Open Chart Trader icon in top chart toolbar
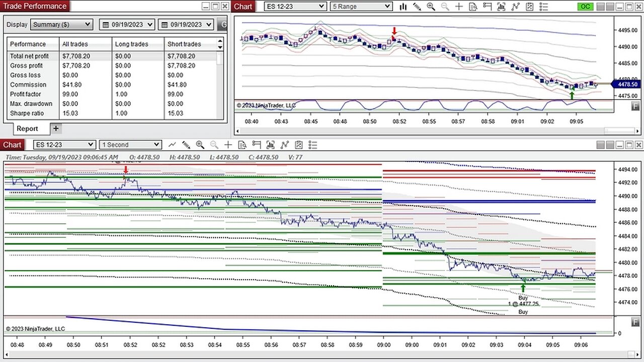Viewport: 644px width, 362px height. (x=487, y=7)
